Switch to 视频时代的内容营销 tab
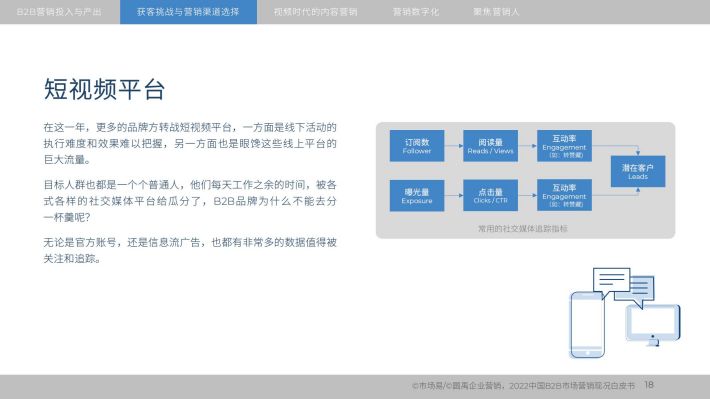 point(316,12)
